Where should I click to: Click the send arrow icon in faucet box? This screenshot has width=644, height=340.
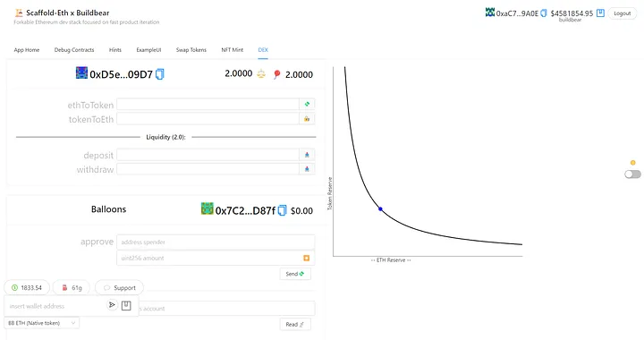click(112, 305)
